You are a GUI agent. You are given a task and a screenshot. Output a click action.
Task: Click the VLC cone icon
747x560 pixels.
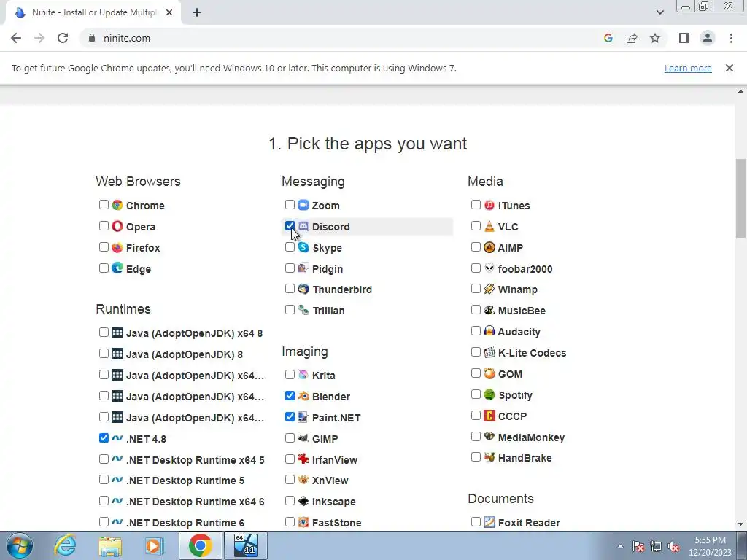[489, 226]
